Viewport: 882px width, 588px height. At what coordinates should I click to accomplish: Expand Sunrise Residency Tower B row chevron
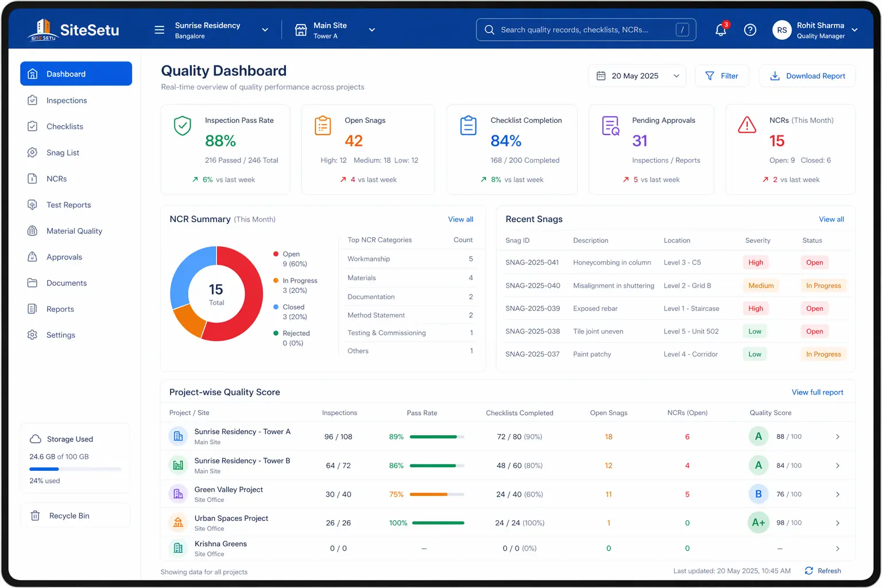(x=838, y=466)
